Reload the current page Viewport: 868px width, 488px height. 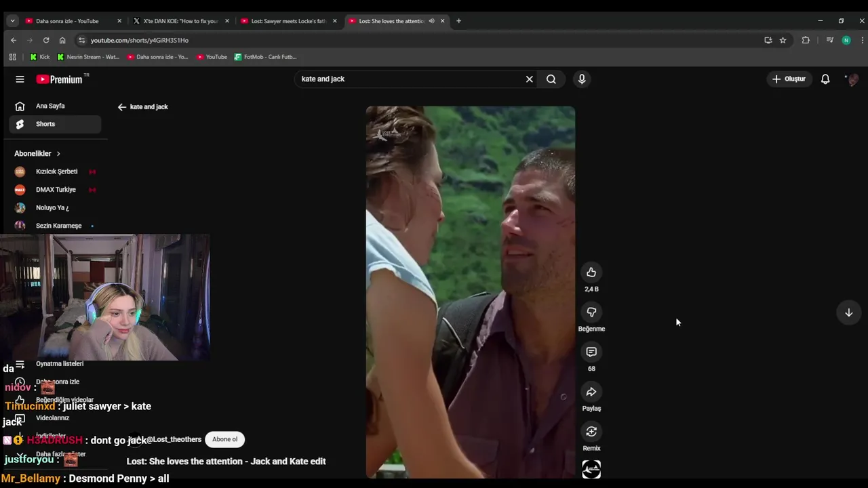click(46, 40)
